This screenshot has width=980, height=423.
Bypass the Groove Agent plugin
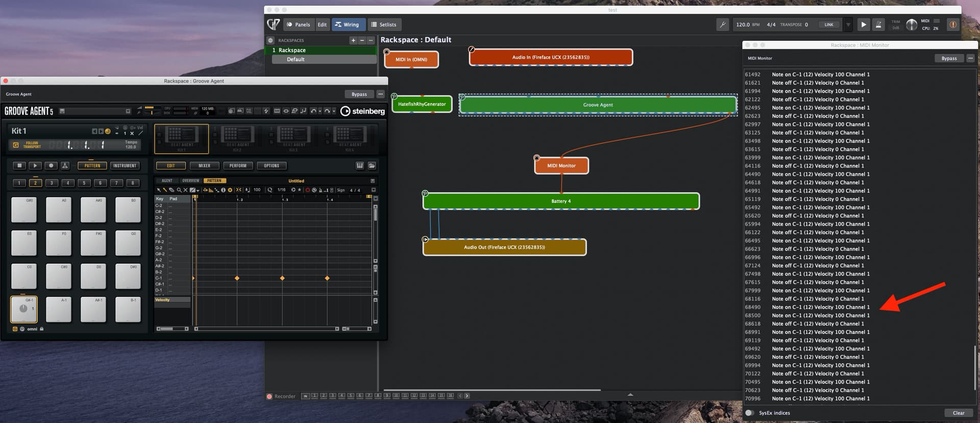359,94
